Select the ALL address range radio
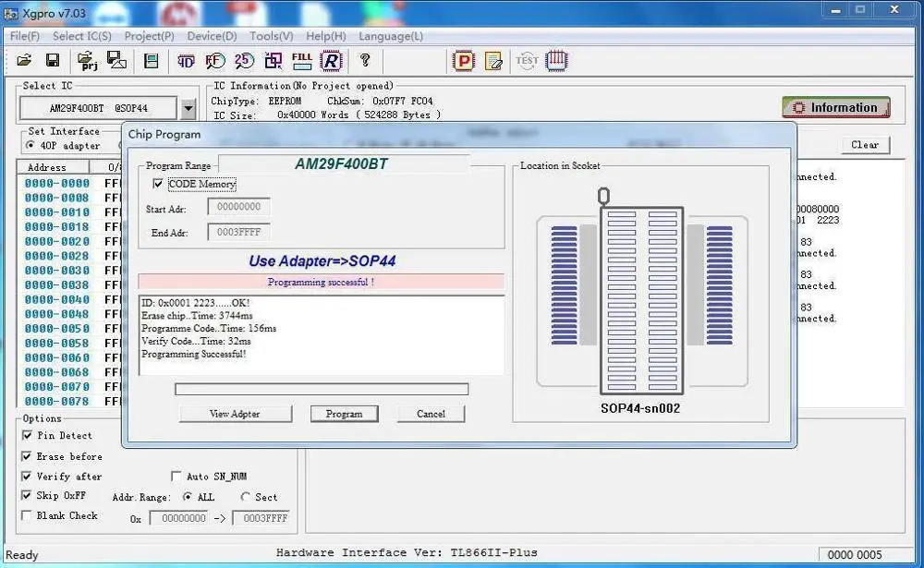 tap(187, 497)
